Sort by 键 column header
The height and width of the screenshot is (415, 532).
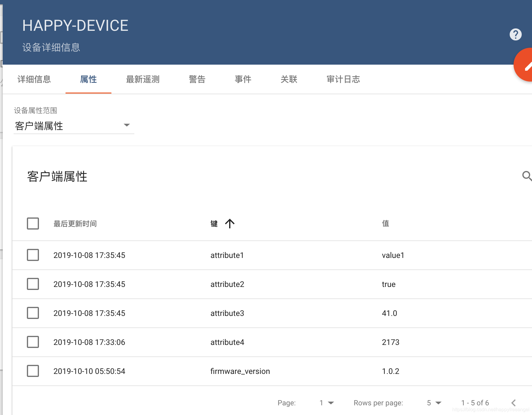point(214,224)
